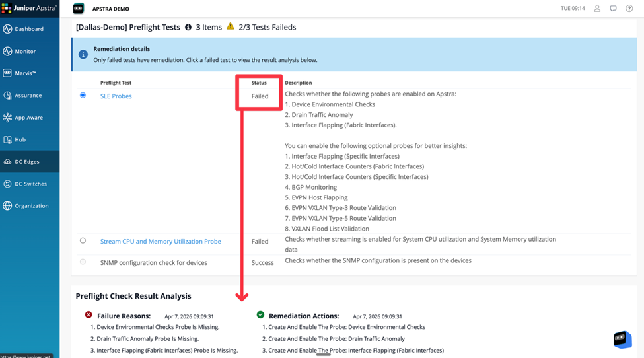
Task: Click the green Remediation Actions check icon
Action: (260, 315)
